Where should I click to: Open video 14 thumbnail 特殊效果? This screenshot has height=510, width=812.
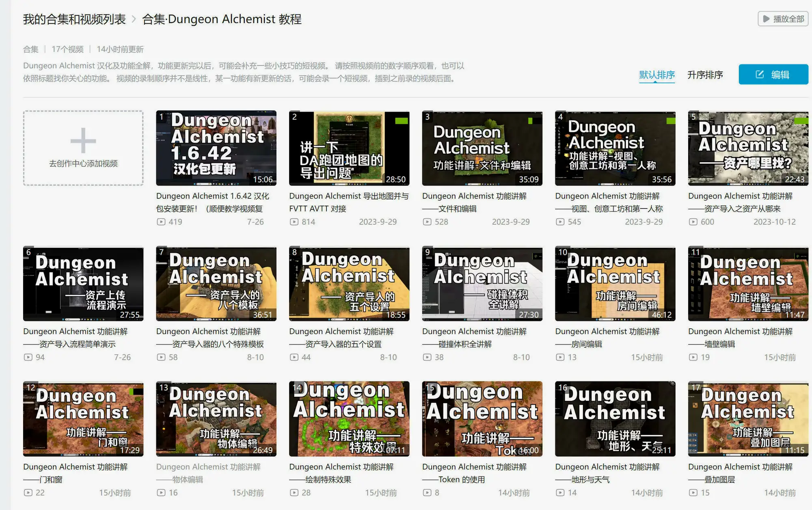pos(349,419)
